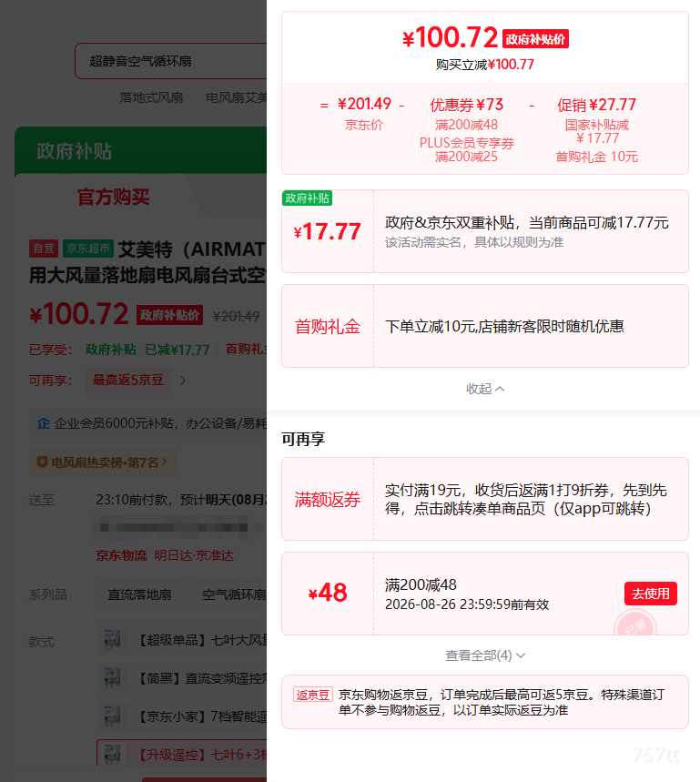700x782 pixels.
Task: Select the 直流落地扇 series option
Action: 139,594
